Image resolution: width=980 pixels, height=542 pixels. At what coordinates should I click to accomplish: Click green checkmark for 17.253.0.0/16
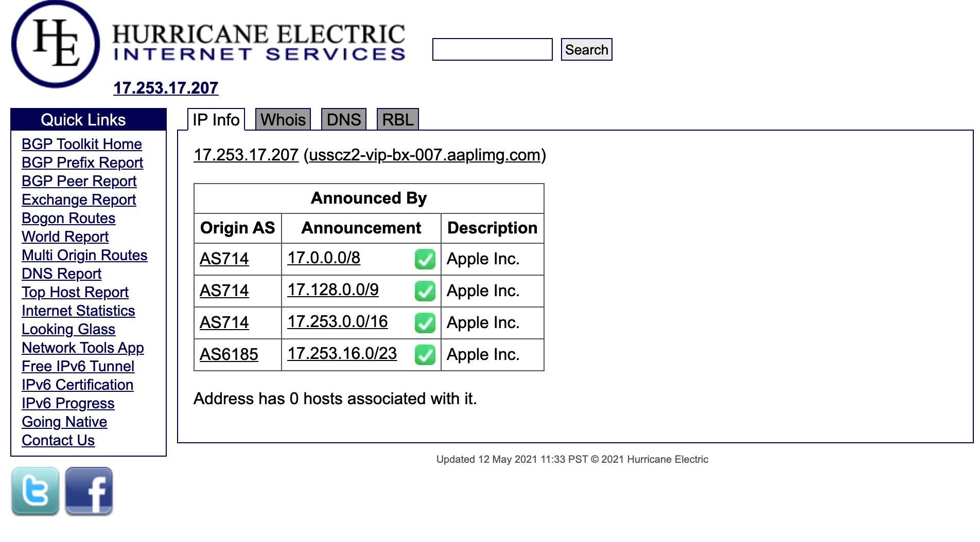(x=425, y=323)
